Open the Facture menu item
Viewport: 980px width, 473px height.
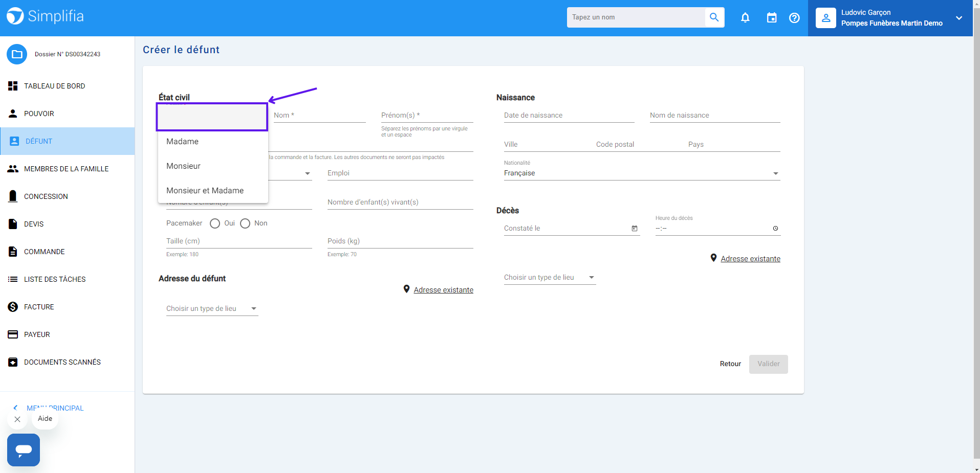coord(67,307)
